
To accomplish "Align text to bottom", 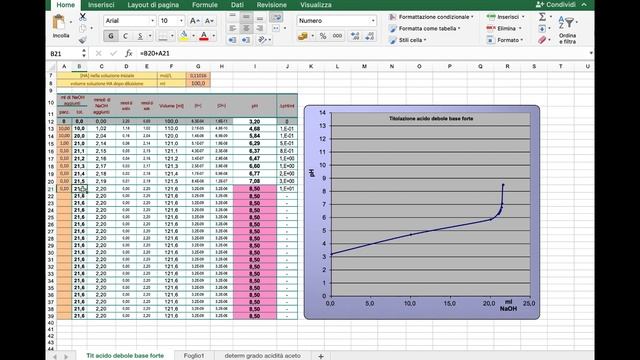I will pos(260,17).
